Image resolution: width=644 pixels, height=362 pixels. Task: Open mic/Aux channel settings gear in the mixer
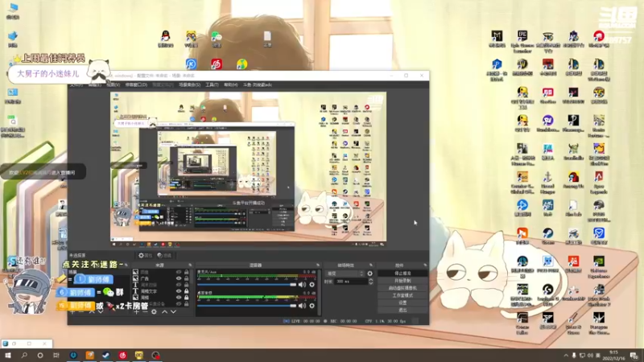click(x=312, y=285)
